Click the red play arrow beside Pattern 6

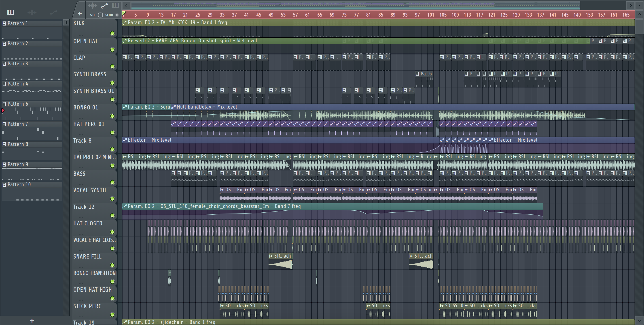coord(3,110)
